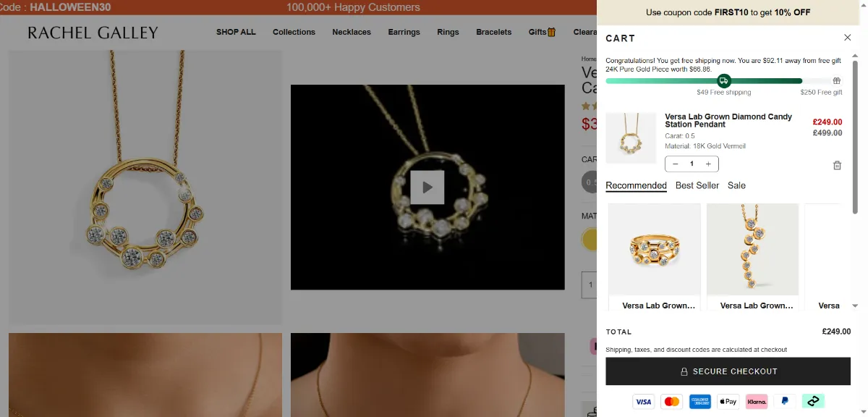The width and height of the screenshot is (868, 417).
Task: Click 'Material: 18K Gold Vermeil' text
Action: click(705, 146)
